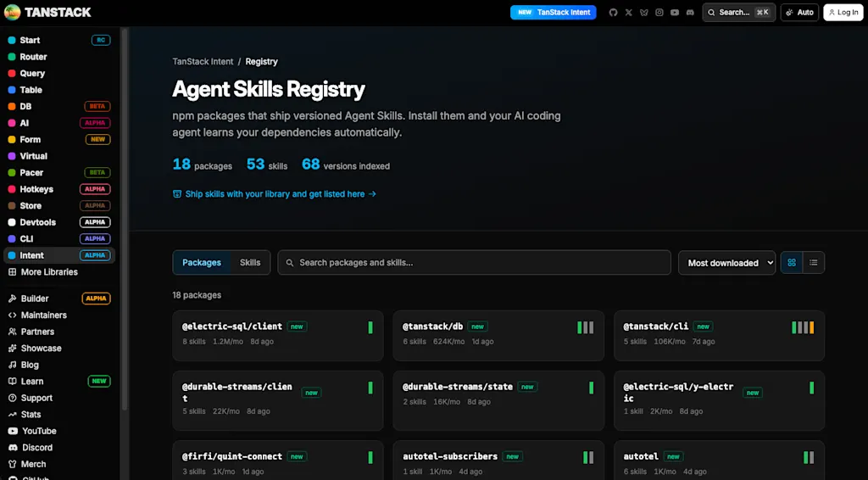868x480 pixels.
Task: Click the Learn book icon
Action: [12, 382]
